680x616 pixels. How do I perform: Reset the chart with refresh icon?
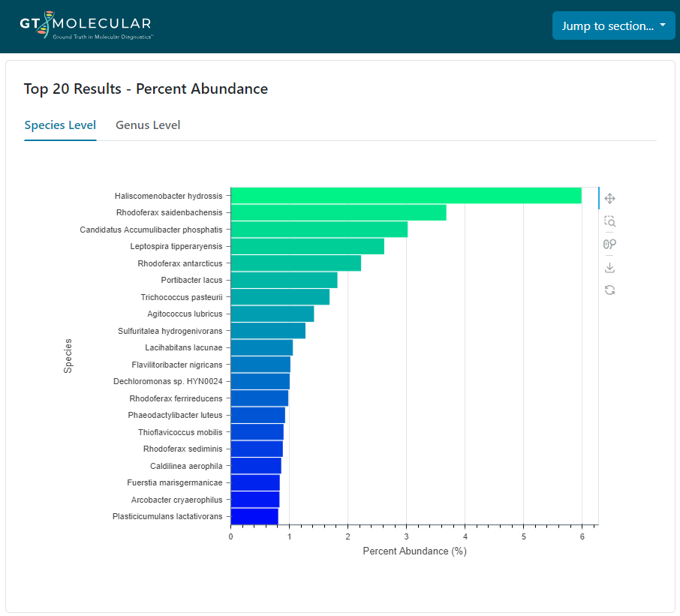point(609,290)
